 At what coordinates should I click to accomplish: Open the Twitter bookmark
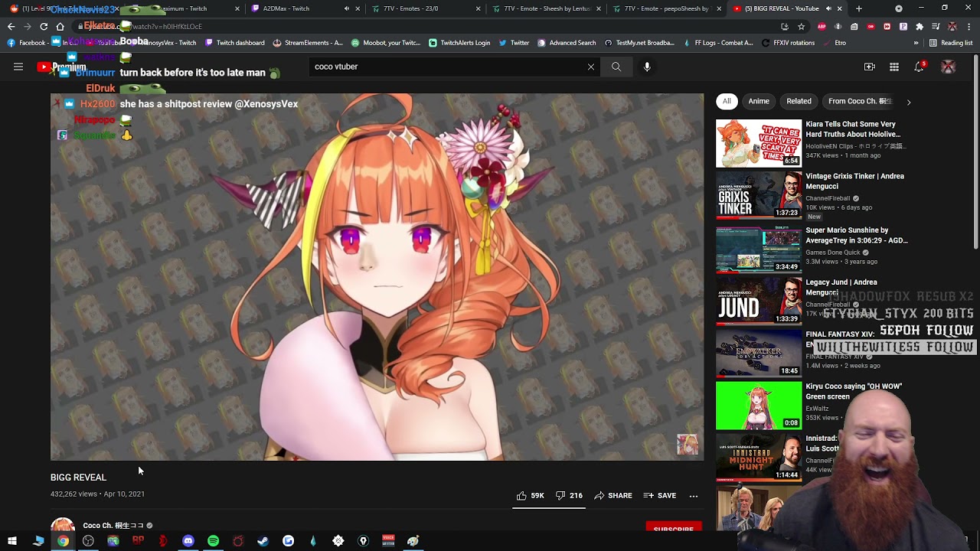point(514,43)
